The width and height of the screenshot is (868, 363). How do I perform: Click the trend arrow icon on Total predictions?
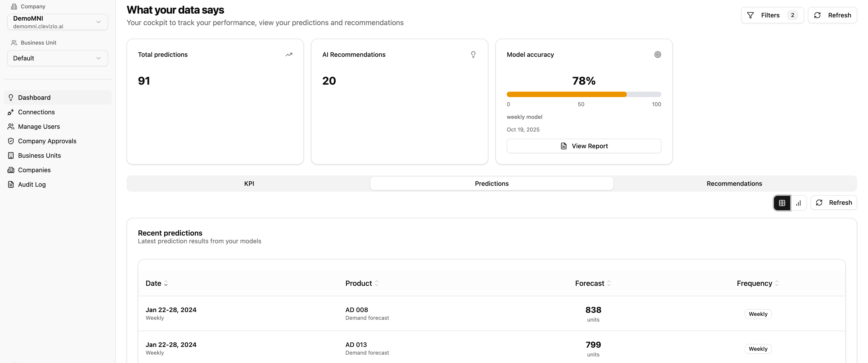pos(289,55)
